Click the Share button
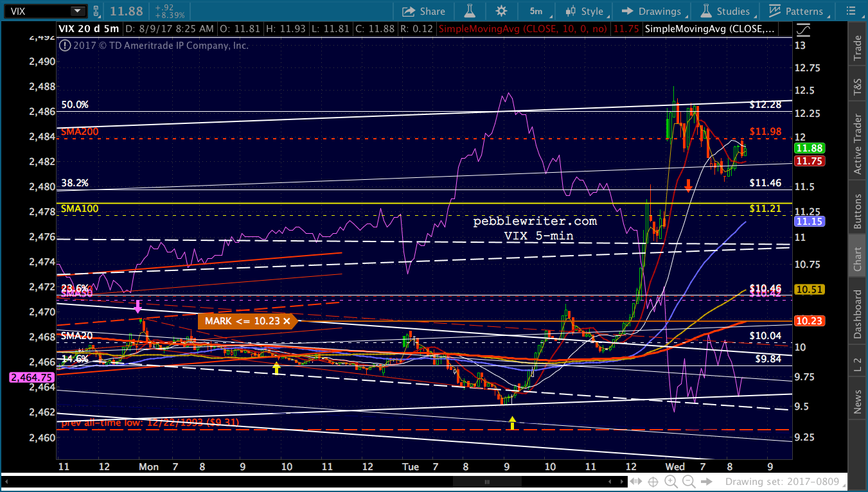868x492 pixels. point(423,11)
